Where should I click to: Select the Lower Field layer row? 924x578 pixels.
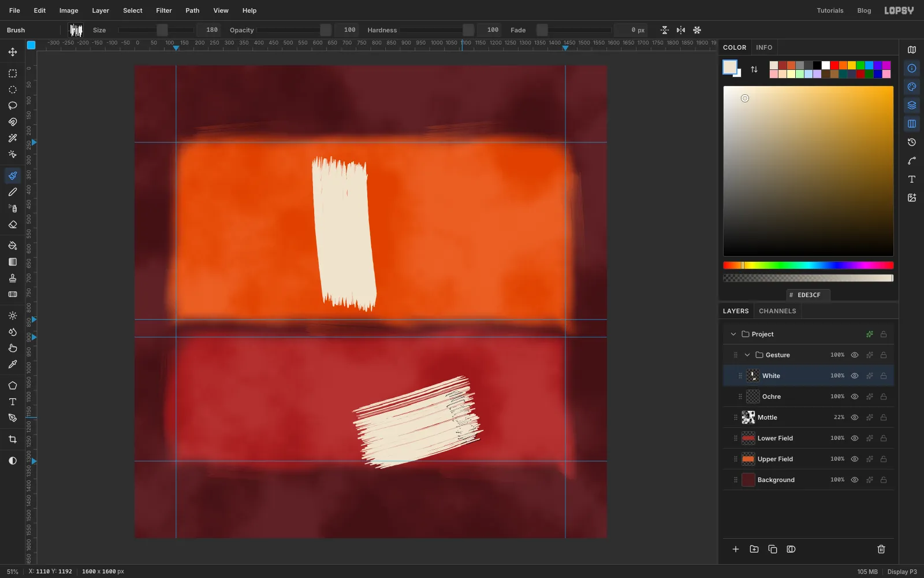pyautogui.click(x=808, y=438)
